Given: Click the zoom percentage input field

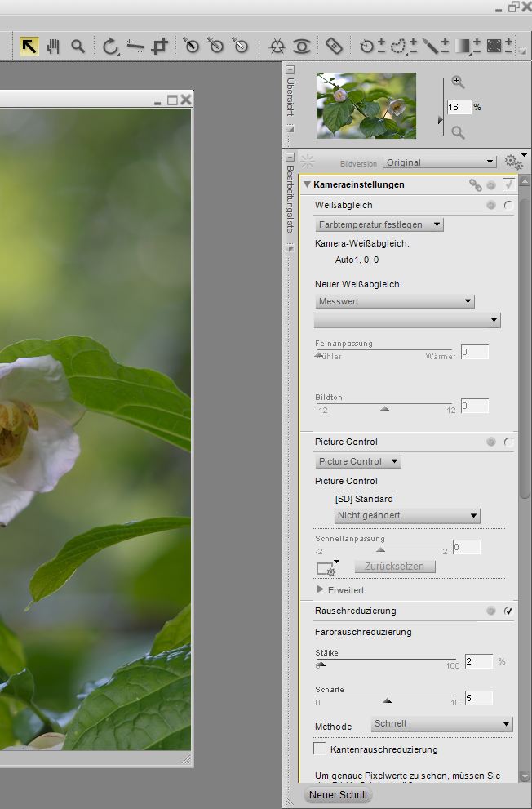Looking at the screenshot, I should [x=459, y=107].
